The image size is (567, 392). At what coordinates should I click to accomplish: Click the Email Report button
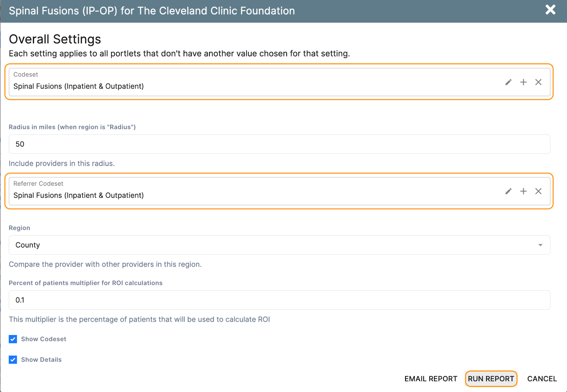[431, 379]
